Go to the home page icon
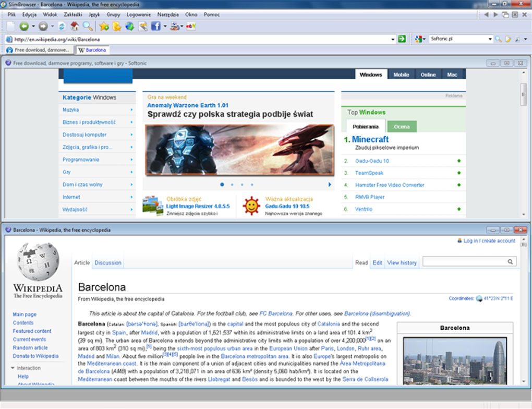 pos(75,26)
